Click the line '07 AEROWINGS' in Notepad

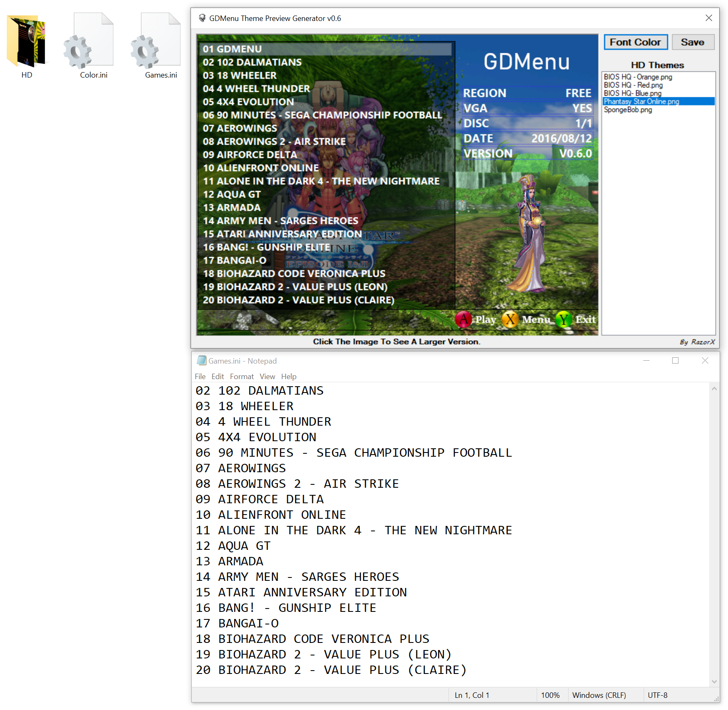(240, 468)
